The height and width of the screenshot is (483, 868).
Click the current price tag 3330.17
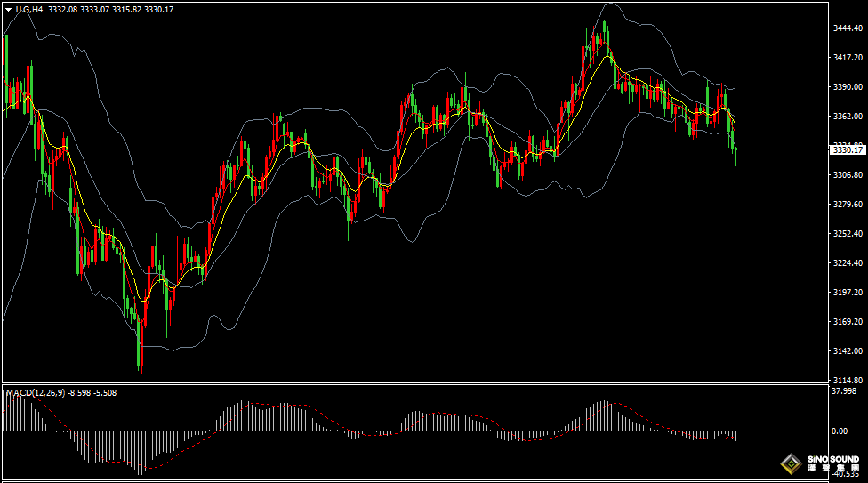[x=848, y=150]
